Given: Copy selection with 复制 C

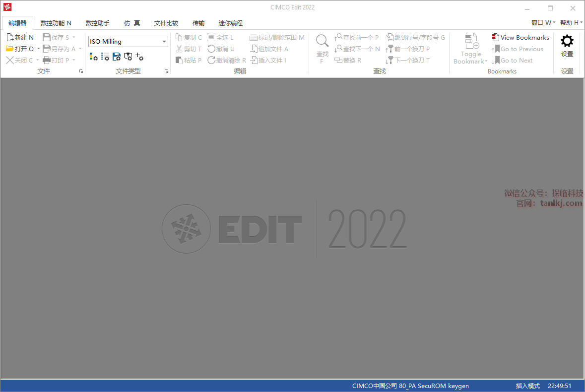Looking at the screenshot, I should [x=189, y=37].
